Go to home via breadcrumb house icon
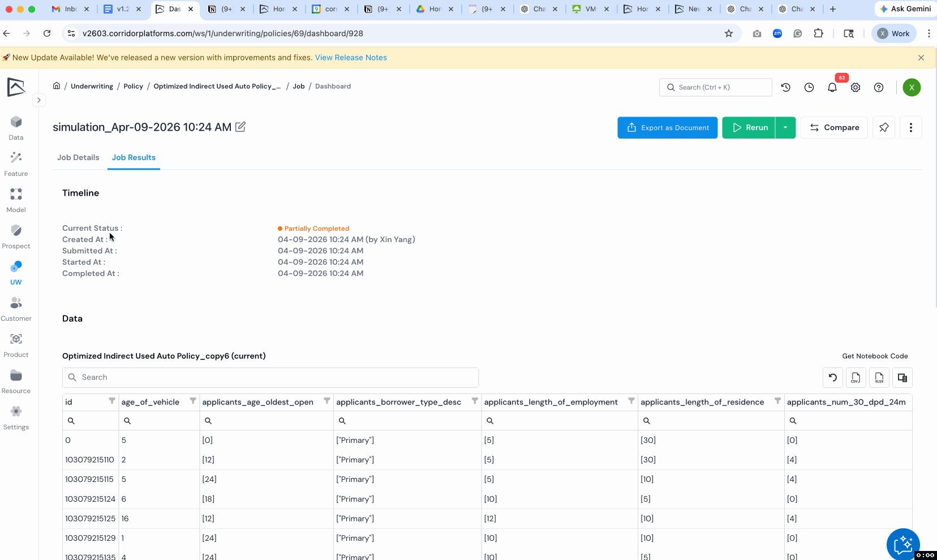The height and width of the screenshot is (560, 937). coord(57,86)
